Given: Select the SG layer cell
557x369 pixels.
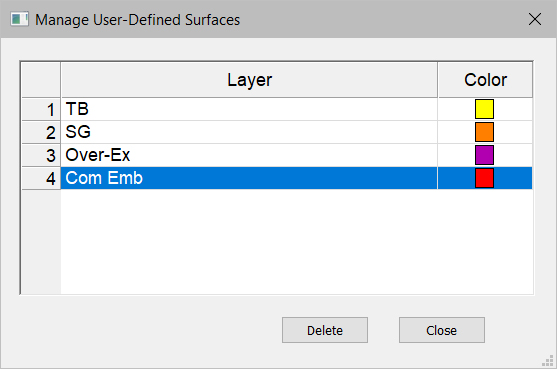Looking at the screenshot, I should pos(249,132).
